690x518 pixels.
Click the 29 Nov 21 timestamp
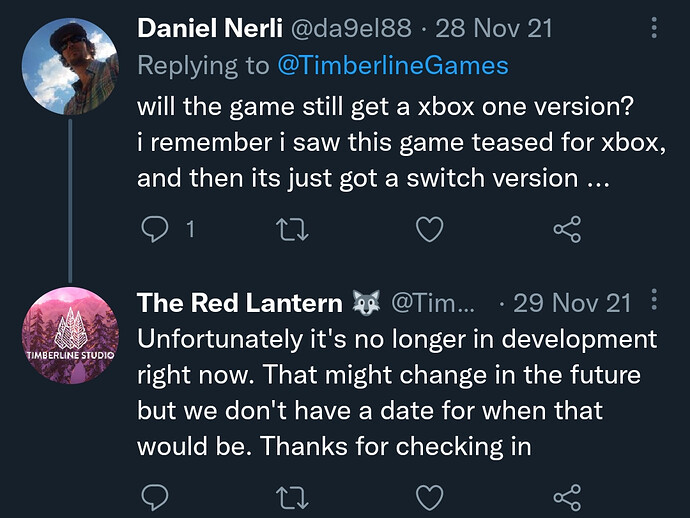pyautogui.click(x=572, y=303)
